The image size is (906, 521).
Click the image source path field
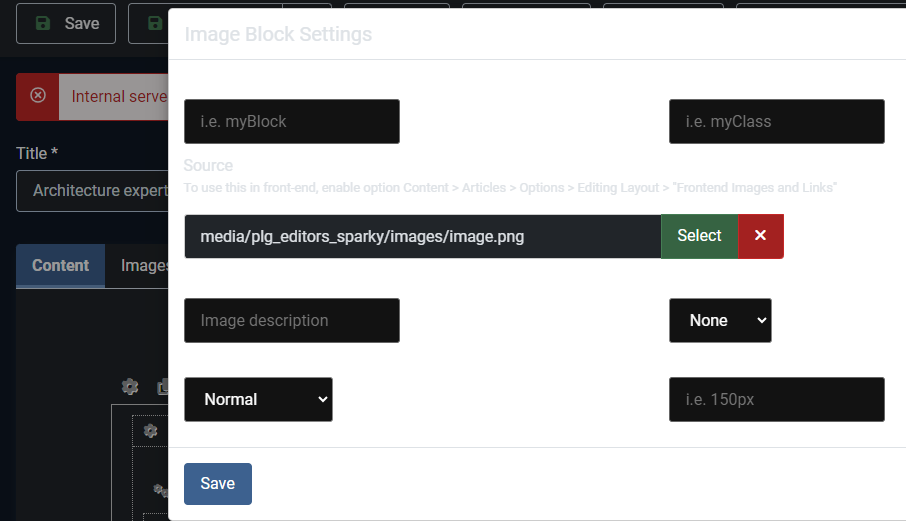(x=422, y=236)
